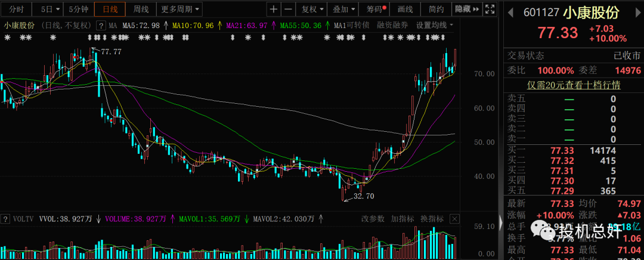Toggle fullscreen chart view icon

[x=490, y=10]
